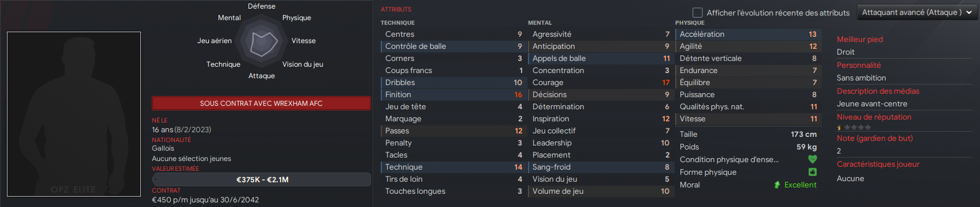Click the Accélération attribute row
980x207 pixels.
748,34
